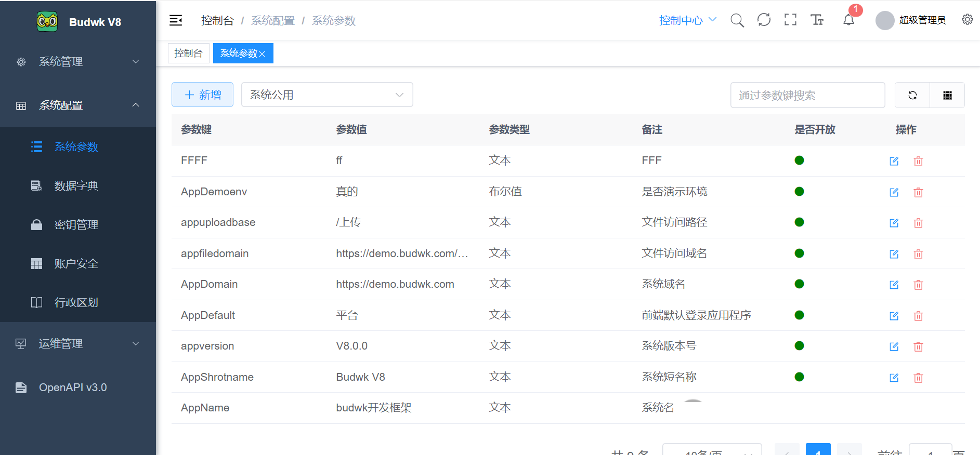Toggle the open status dot for AppDomain
Viewport: 980px width, 455px height.
coord(799,284)
